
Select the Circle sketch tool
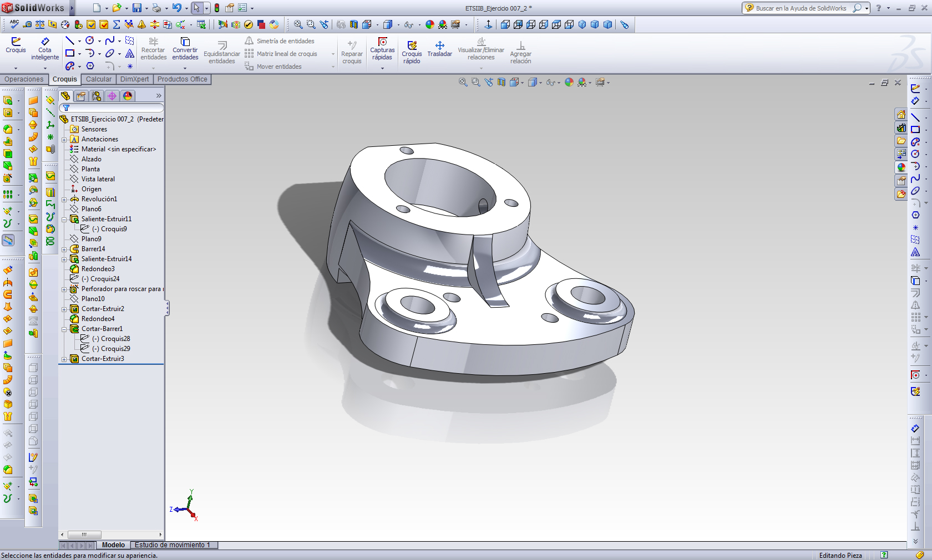point(89,40)
